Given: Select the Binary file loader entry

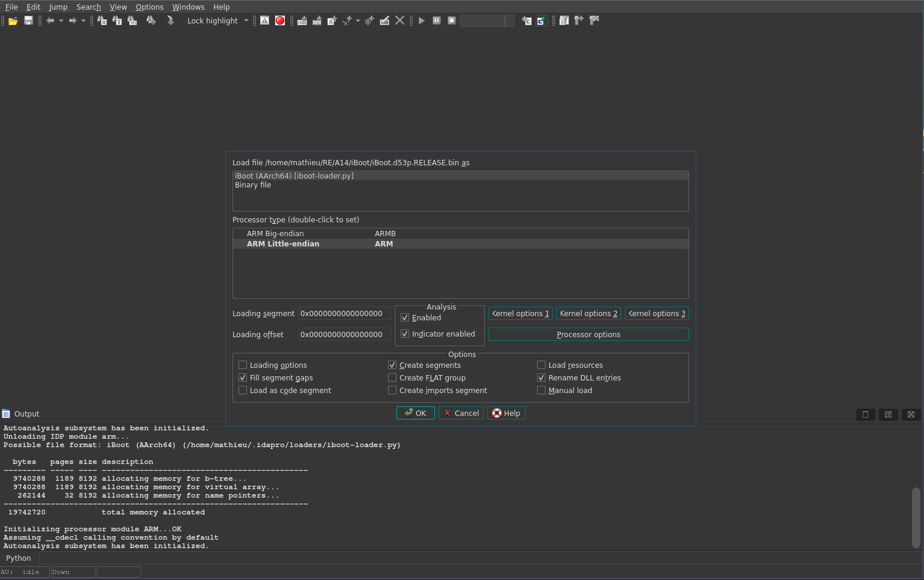Looking at the screenshot, I should [460, 185].
